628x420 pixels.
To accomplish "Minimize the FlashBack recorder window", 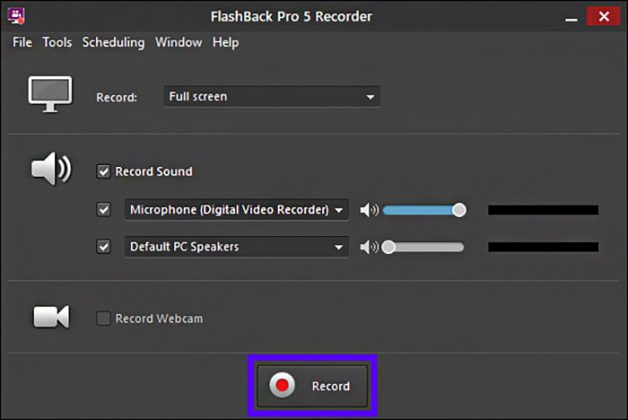I will (571, 17).
